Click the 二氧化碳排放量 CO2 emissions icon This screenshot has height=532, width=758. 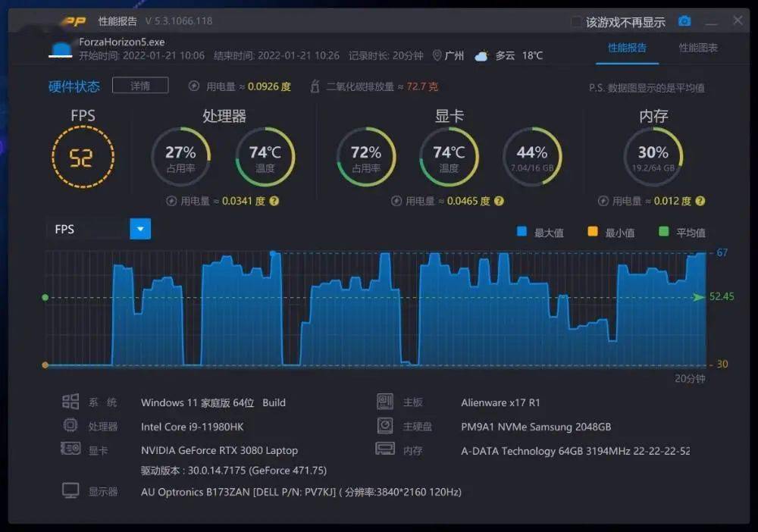[x=315, y=86]
